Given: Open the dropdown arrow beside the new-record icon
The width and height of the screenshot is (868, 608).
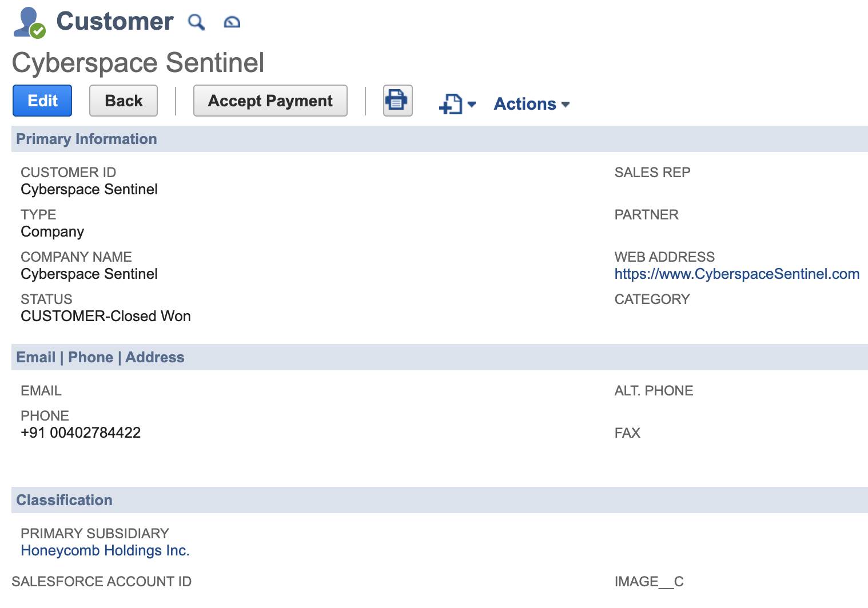Looking at the screenshot, I should click(471, 105).
